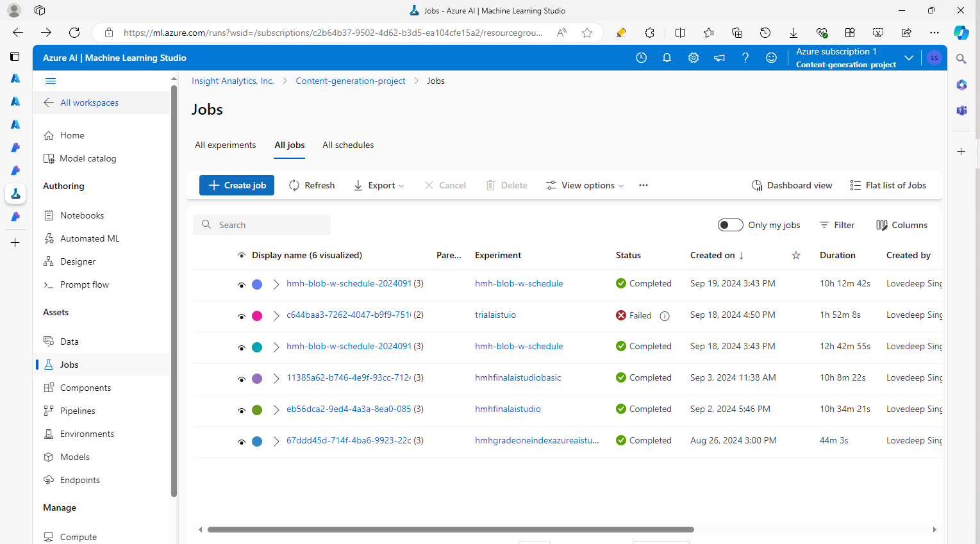
Task: Click the Refresh button
Action: pyautogui.click(x=312, y=185)
